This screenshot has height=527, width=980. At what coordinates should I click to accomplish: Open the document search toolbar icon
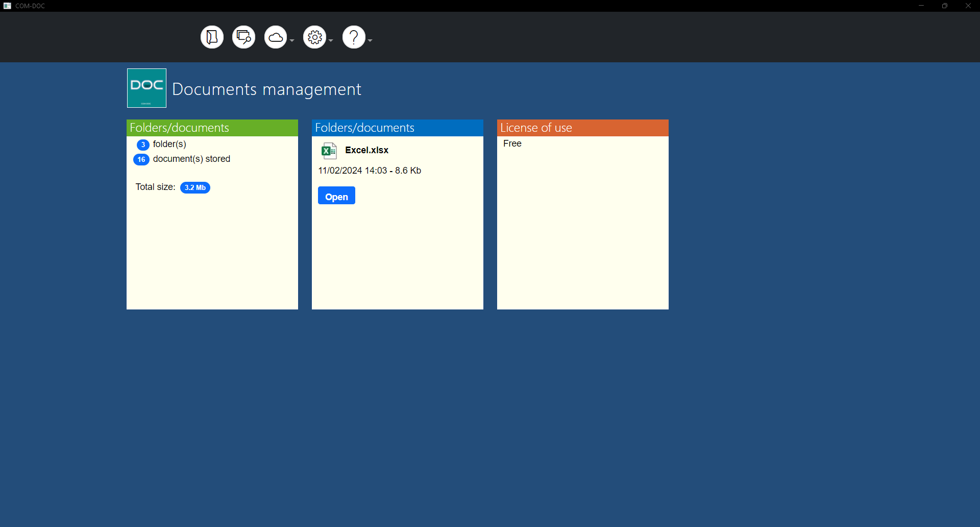(243, 37)
